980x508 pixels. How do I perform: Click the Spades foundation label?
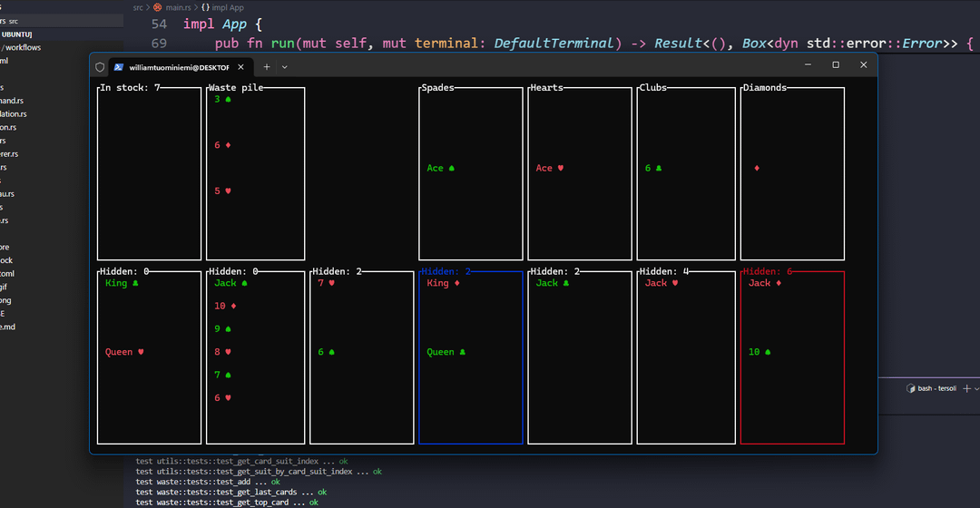click(x=437, y=87)
